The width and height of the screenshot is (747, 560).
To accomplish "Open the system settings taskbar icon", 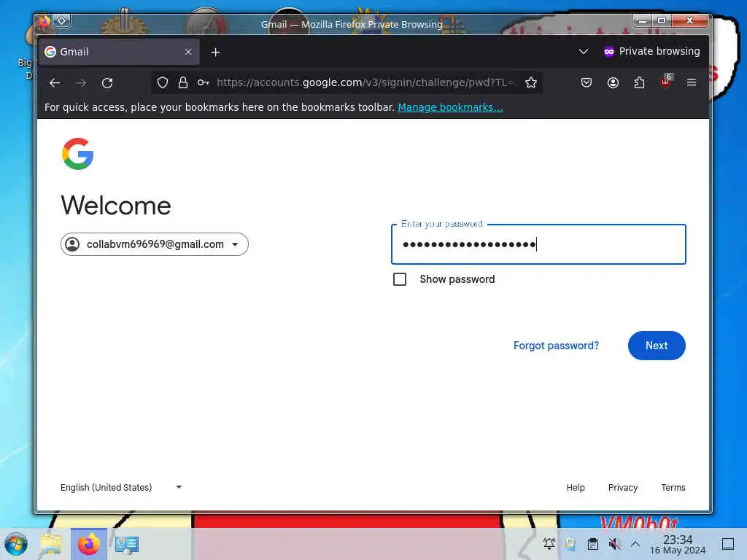I will coord(127,544).
